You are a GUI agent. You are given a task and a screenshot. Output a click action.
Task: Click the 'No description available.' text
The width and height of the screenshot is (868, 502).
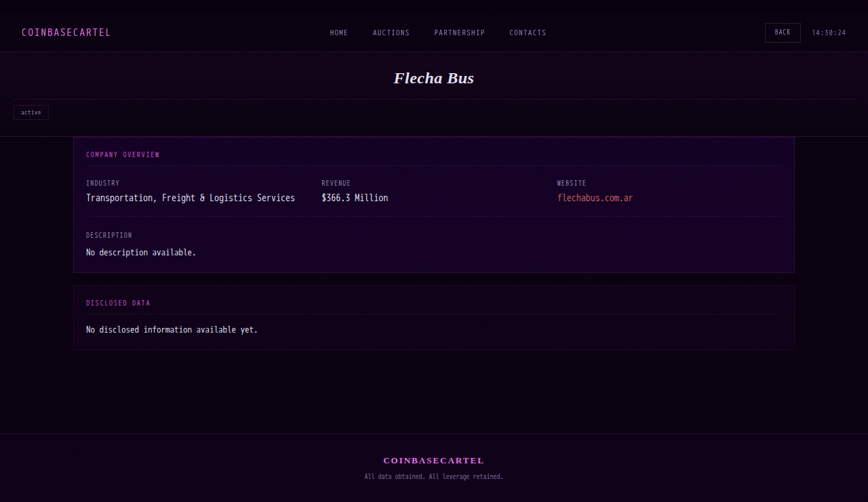(141, 252)
